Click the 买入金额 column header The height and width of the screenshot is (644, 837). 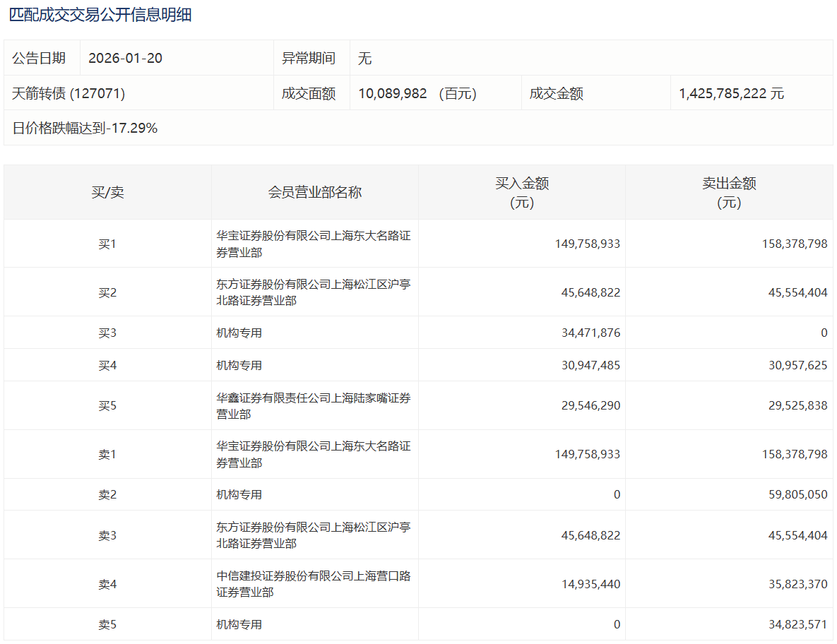click(522, 192)
